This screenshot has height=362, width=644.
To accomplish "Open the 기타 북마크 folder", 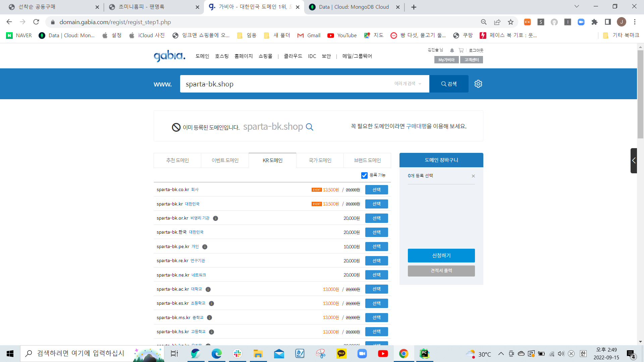I will click(x=621, y=36).
